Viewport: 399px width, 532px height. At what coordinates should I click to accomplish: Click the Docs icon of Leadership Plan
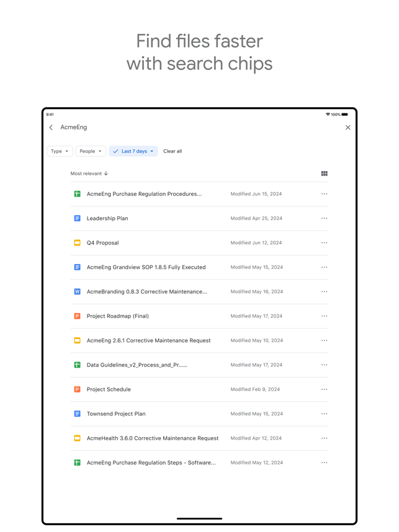pyautogui.click(x=78, y=218)
